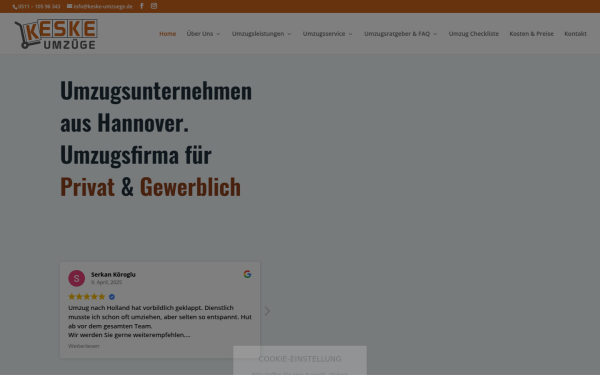Click the Privat word in headline
The image size is (600, 375).
coord(87,187)
